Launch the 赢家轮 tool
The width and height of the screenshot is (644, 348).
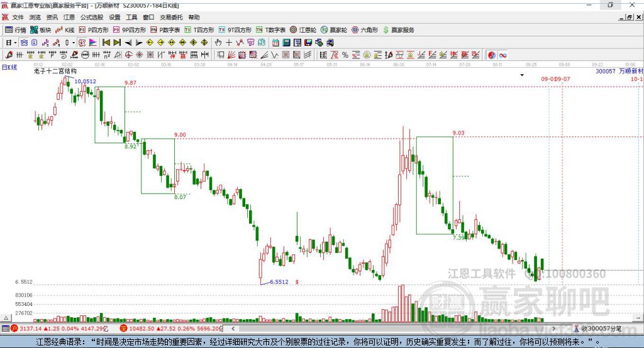coord(334,30)
